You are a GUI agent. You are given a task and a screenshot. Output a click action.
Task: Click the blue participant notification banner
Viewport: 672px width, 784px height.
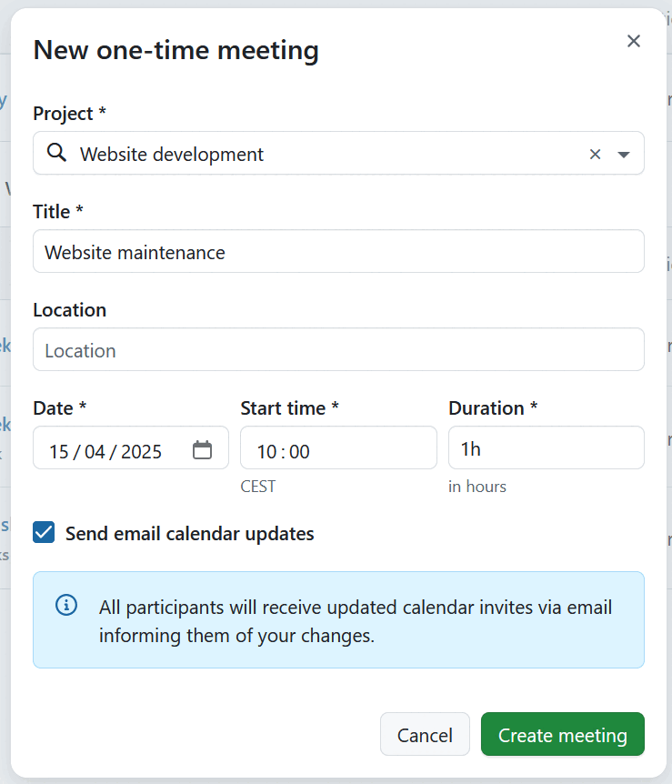pos(338,619)
